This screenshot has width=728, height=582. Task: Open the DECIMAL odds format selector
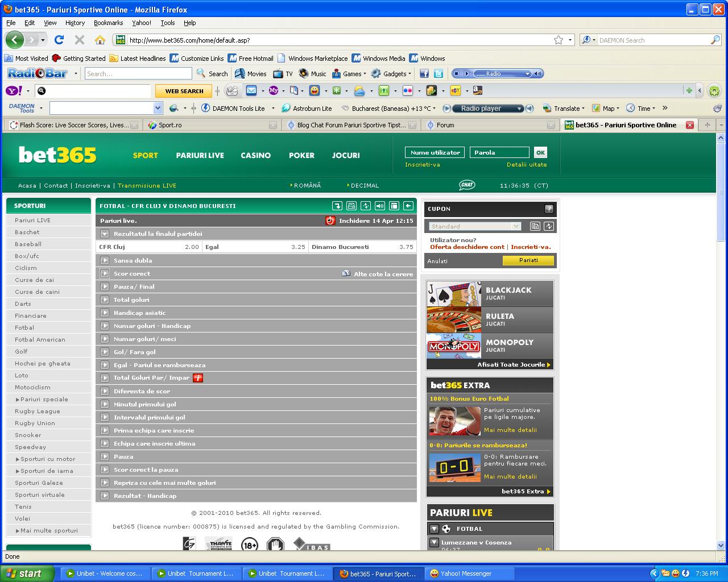point(363,185)
